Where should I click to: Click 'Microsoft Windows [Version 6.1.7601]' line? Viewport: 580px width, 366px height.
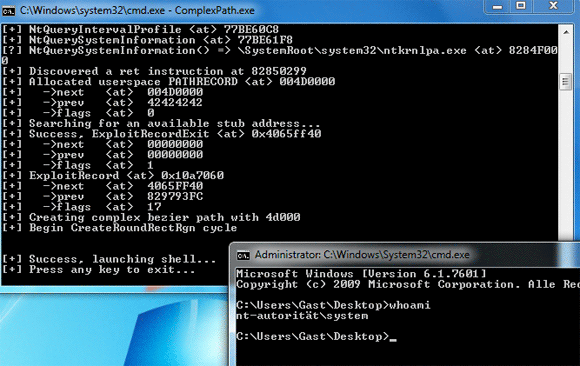click(x=361, y=274)
